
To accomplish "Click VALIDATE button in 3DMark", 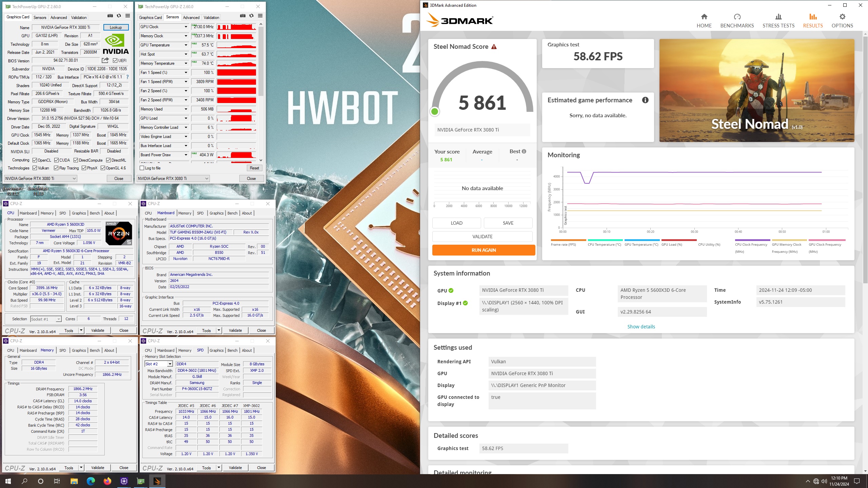I will [x=482, y=237].
